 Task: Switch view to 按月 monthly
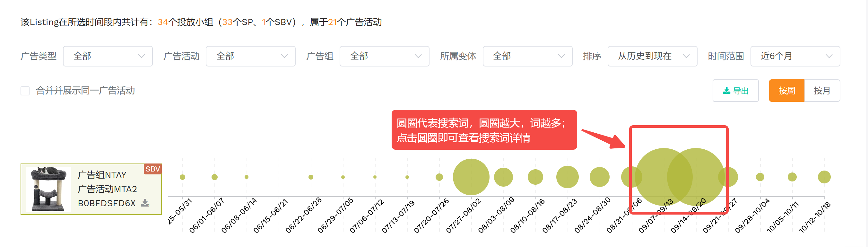point(821,91)
